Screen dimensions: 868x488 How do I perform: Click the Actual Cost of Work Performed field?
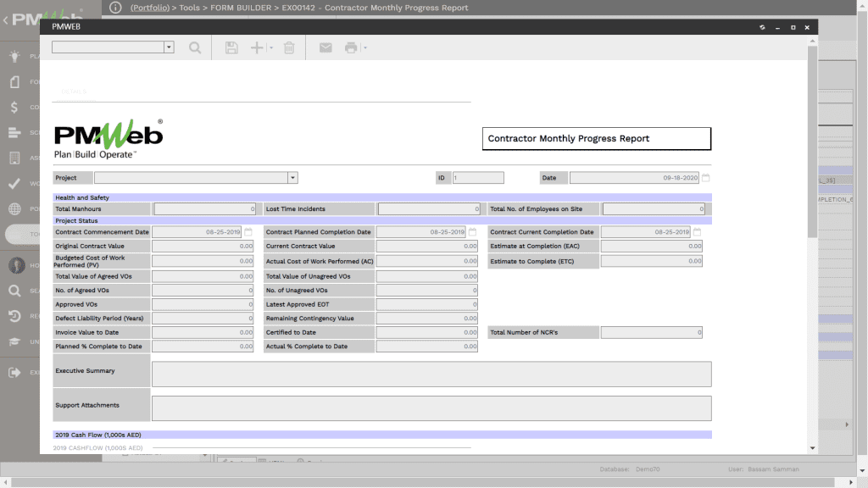click(427, 261)
